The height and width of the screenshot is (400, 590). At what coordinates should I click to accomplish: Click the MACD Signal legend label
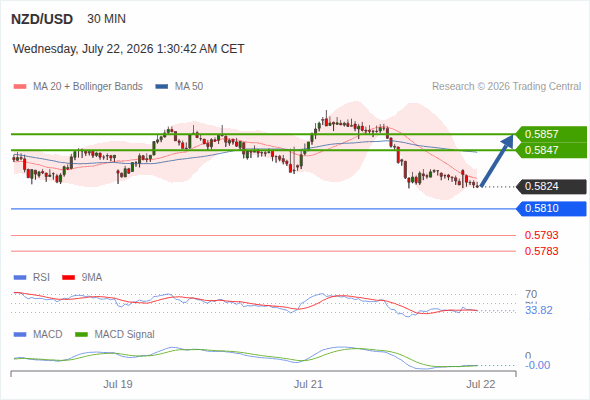tap(124, 335)
